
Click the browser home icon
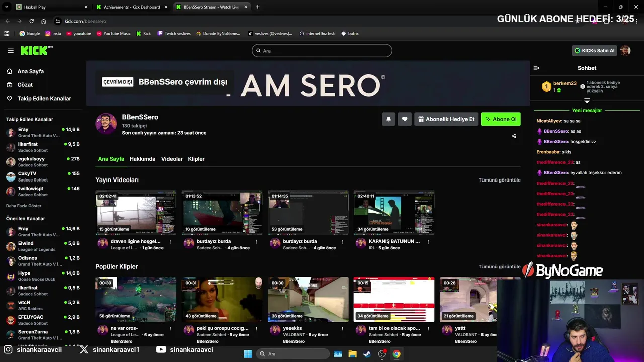click(43, 21)
